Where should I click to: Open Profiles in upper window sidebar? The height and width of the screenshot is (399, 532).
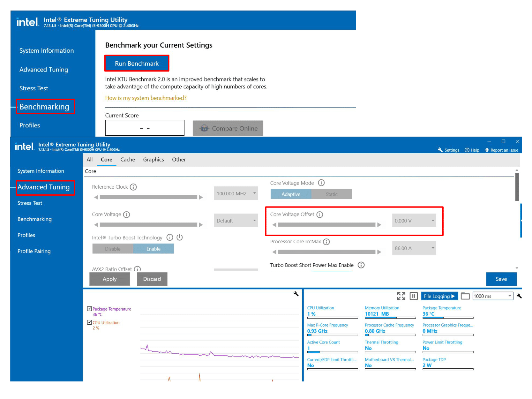coord(30,125)
